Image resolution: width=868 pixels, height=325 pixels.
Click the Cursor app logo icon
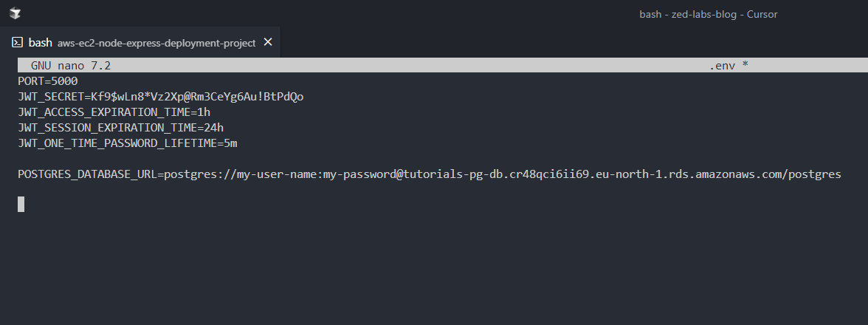[x=15, y=13]
